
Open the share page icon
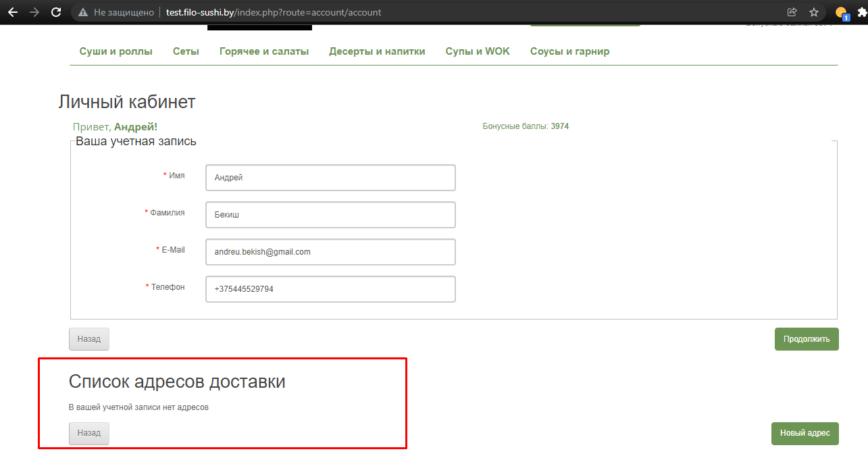(792, 12)
